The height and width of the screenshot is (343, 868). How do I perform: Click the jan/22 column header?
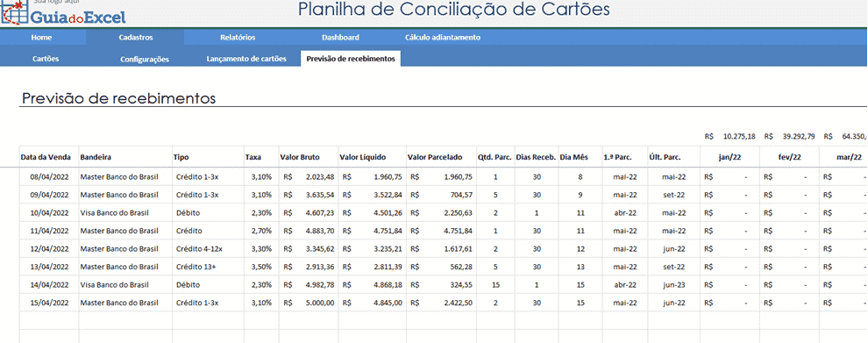(x=729, y=157)
